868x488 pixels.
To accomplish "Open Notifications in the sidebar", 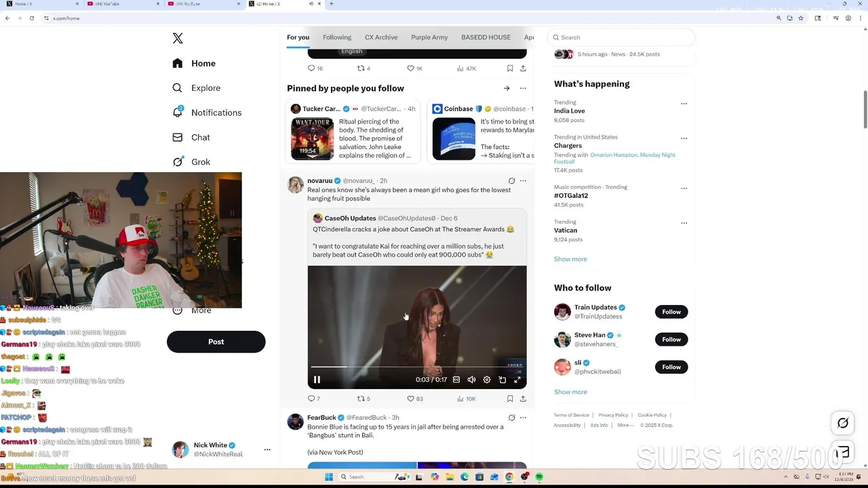I will point(207,113).
